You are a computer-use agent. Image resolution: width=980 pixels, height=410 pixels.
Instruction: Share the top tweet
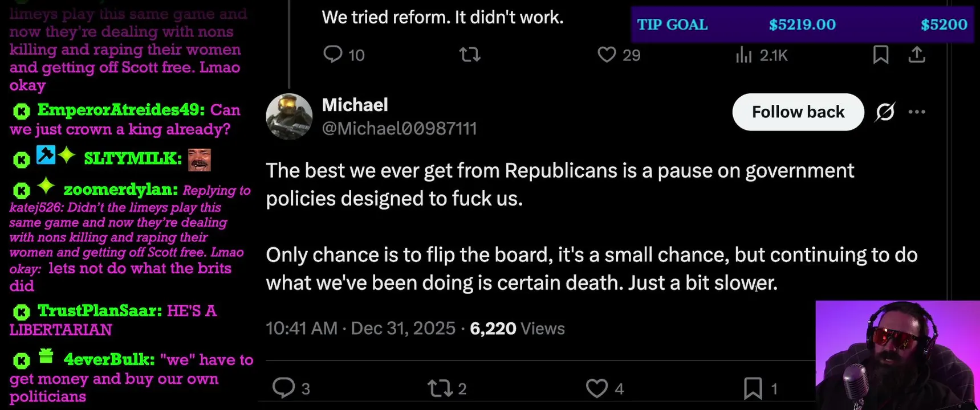pos(917,55)
